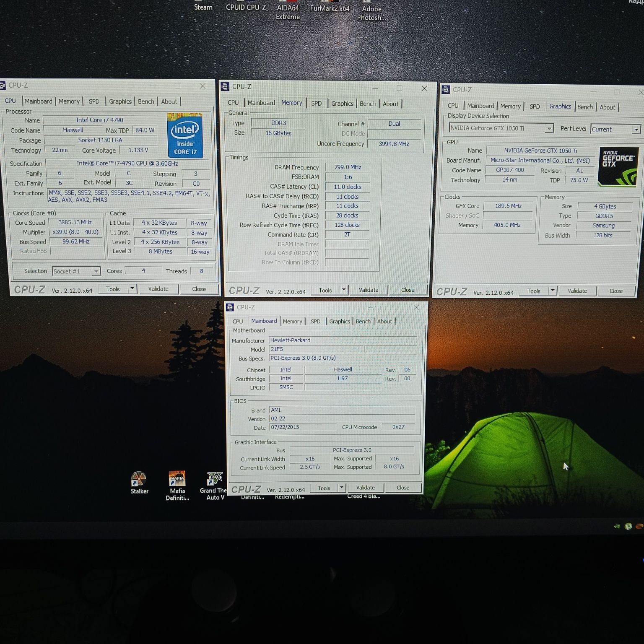Expand the Tools arrow in CPU window
Image resolution: width=644 pixels, height=644 pixels.
coord(132,288)
